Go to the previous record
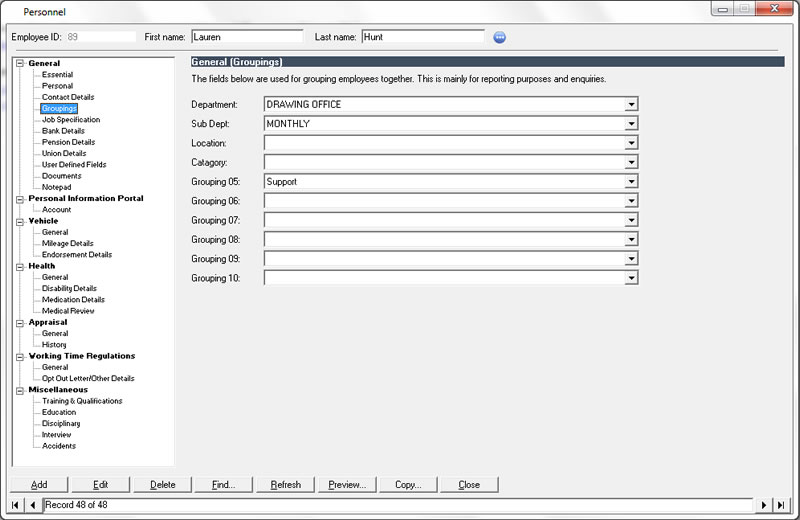The image size is (800, 520). point(33,505)
